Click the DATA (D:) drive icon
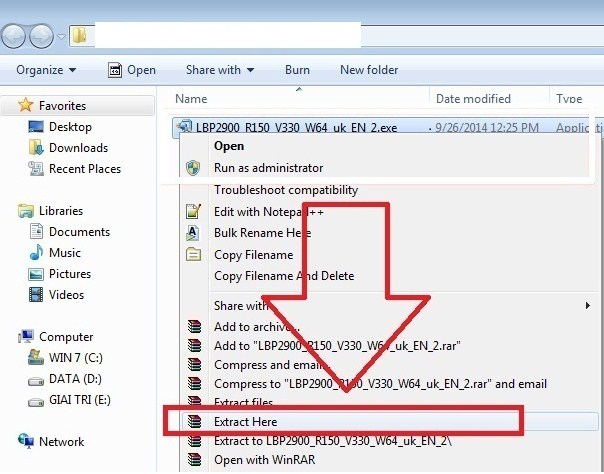The height and width of the screenshot is (474, 604). click(36, 381)
